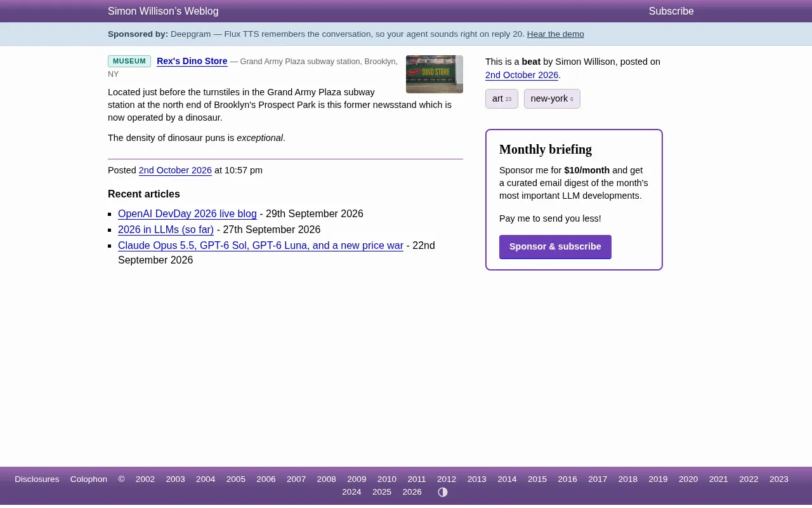Open OpenAI DevDay 2026 live blog article
Viewport: 812px width, 508px height.
tap(187, 214)
